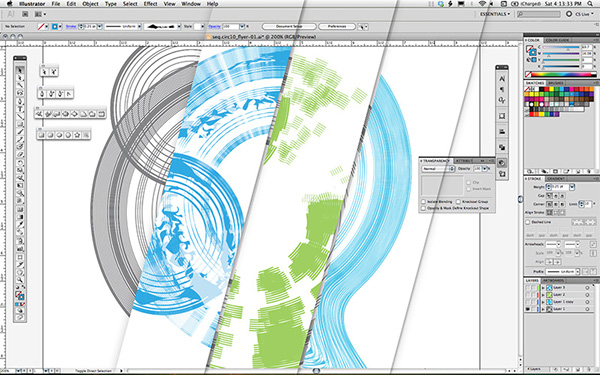Check the Isolate Blending option
Viewport: 600px width, 375px height.
coord(423,202)
